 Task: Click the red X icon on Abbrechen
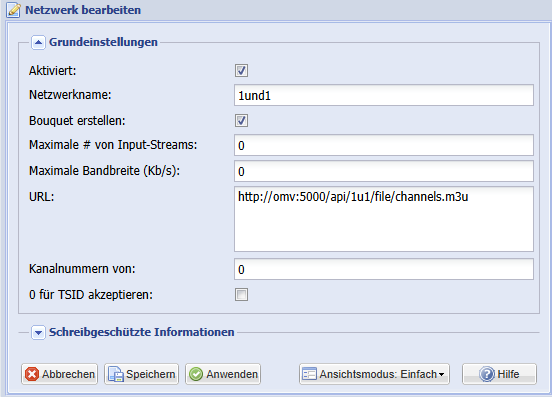point(32,374)
